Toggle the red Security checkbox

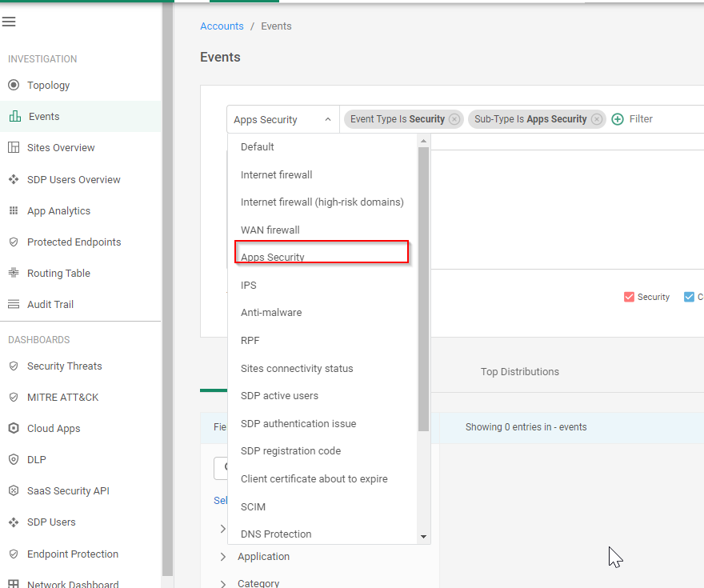click(629, 297)
